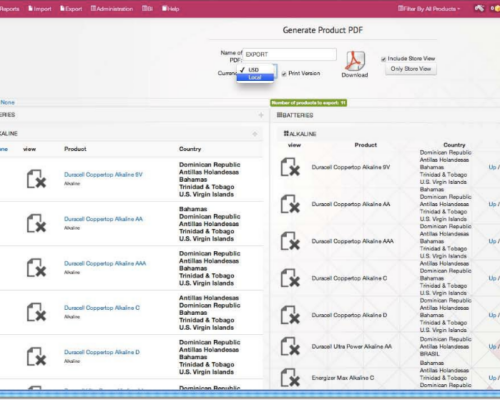
Task: Click view icon for left Coppertop Alkaline D
Action: [x=36, y=356]
